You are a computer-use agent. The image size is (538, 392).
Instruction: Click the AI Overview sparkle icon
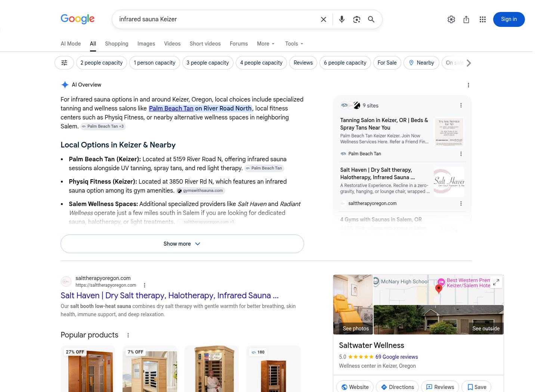point(65,85)
